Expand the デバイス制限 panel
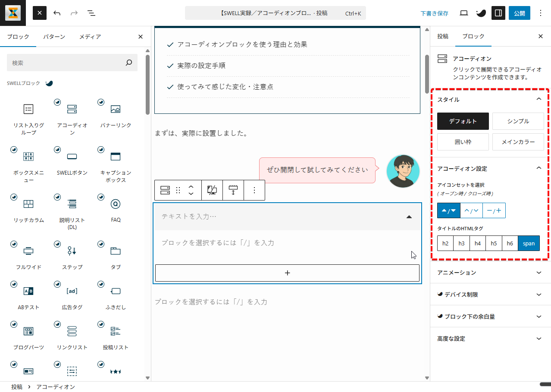Viewport: 551px width, 392px height. pos(490,295)
